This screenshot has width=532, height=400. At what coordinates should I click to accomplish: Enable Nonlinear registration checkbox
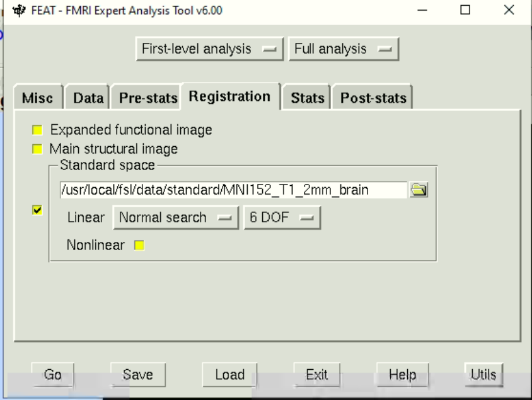coord(139,245)
